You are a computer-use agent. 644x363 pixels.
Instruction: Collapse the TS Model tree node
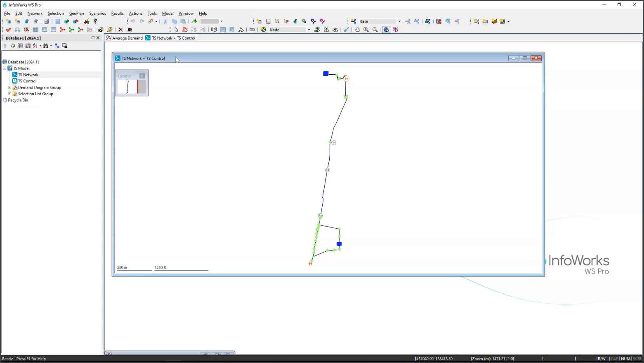pos(5,68)
